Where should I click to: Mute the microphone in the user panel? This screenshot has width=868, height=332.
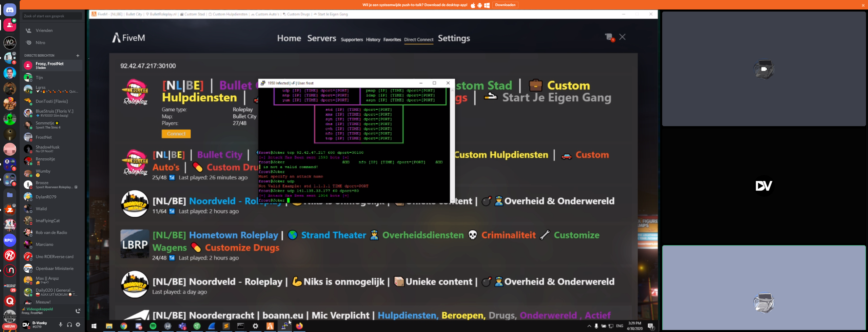tap(60, 325)
